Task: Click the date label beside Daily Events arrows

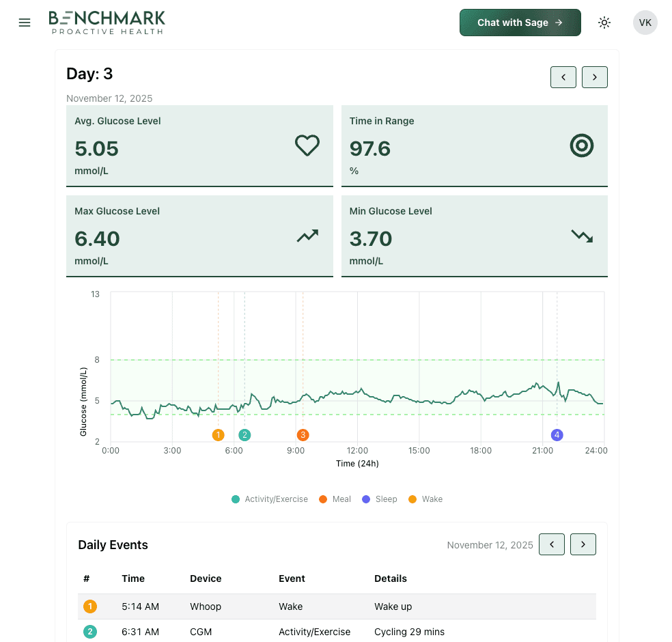Action: point(490,545)
